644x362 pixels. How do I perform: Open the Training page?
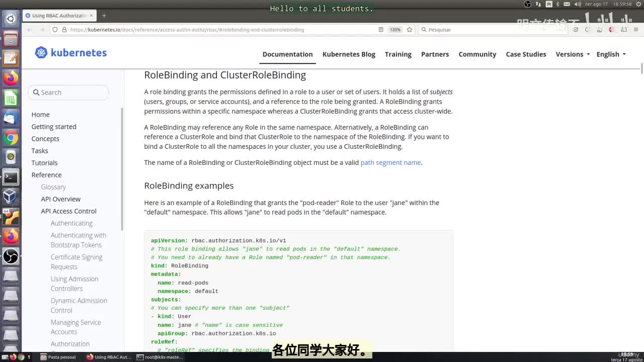[398, 54]
